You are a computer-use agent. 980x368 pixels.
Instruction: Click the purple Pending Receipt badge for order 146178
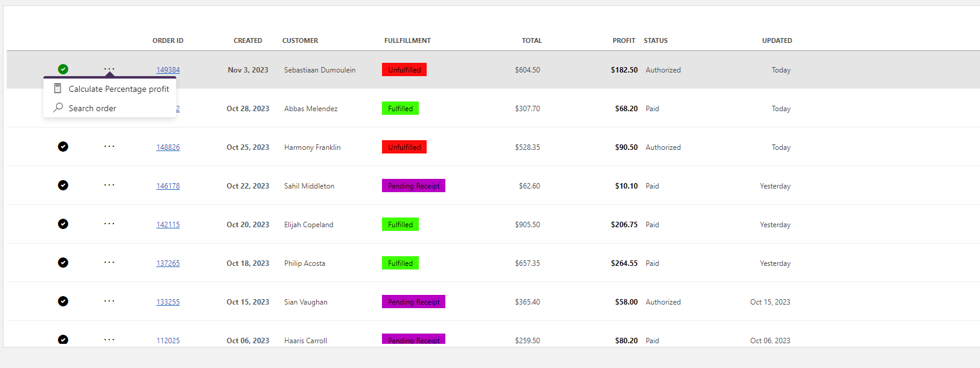[413, 186]
